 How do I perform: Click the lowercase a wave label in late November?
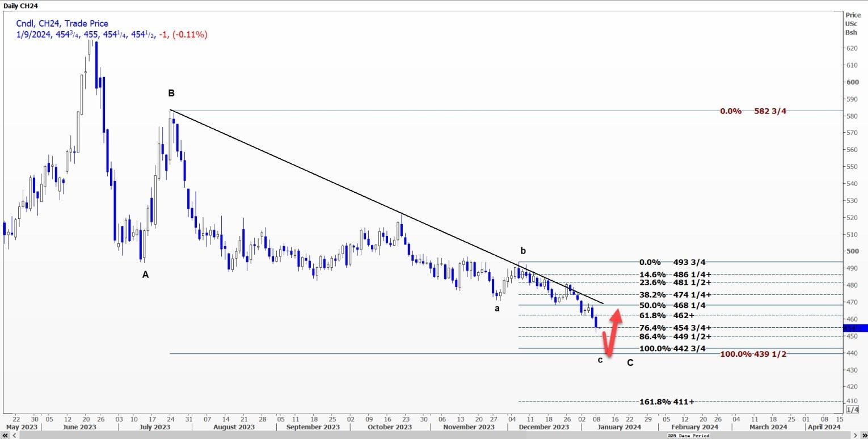coord(497,309)
